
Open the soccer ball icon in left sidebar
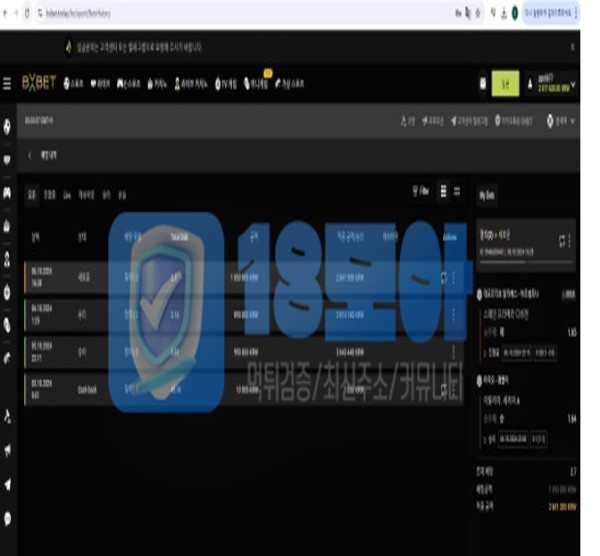point(7,126)
